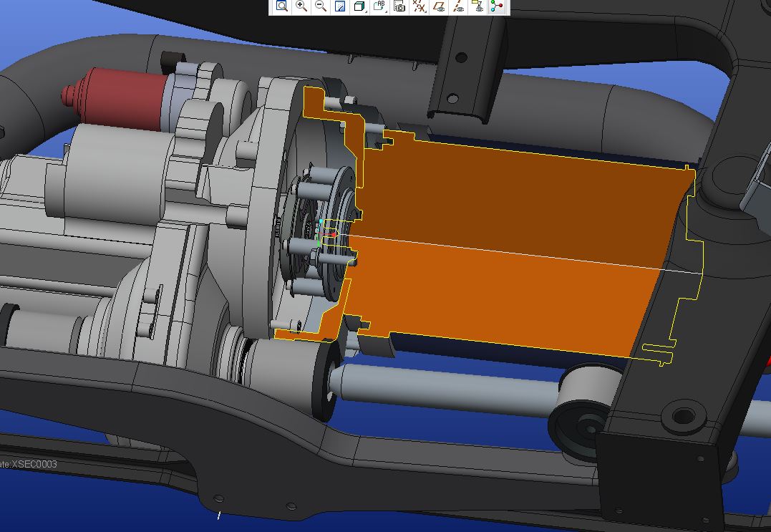Activate the Zoom Out tool

point(321,7)
